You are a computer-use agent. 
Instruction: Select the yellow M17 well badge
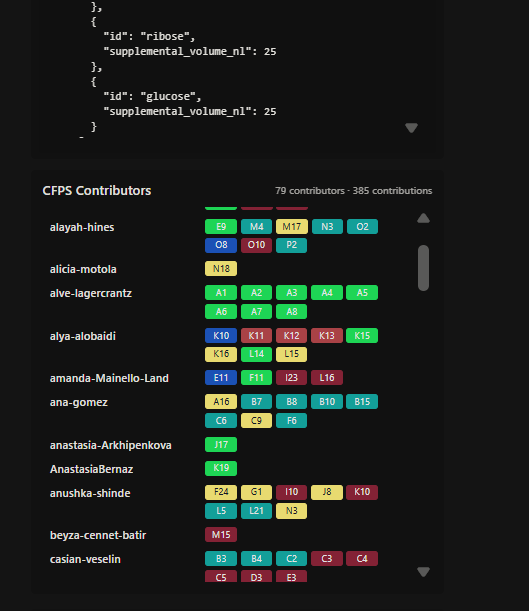pyautogui.click(x=292, y=226)
